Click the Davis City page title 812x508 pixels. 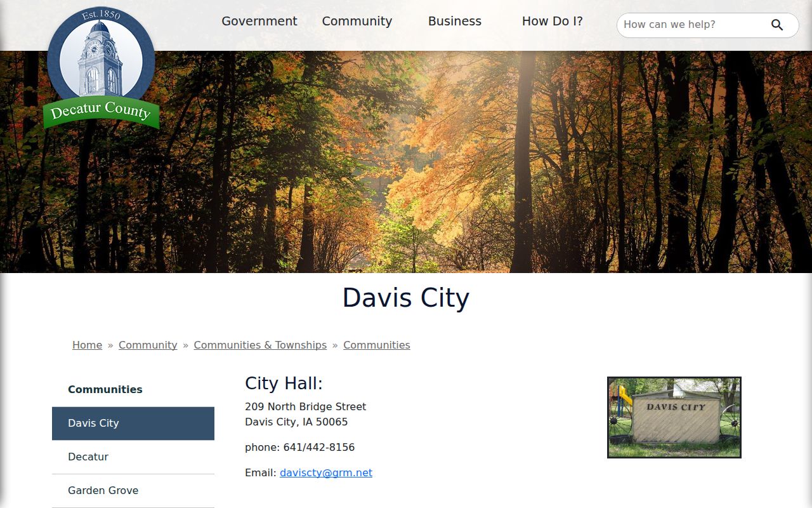[406, 298]
